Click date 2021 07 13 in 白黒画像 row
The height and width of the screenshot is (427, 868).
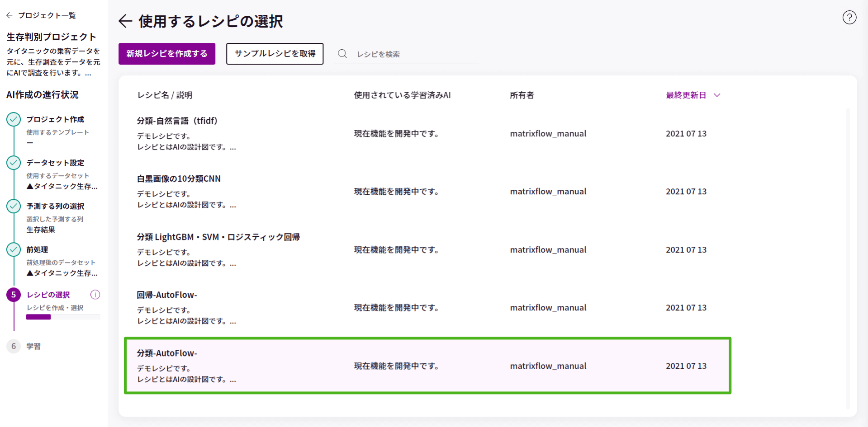(686, 192)
